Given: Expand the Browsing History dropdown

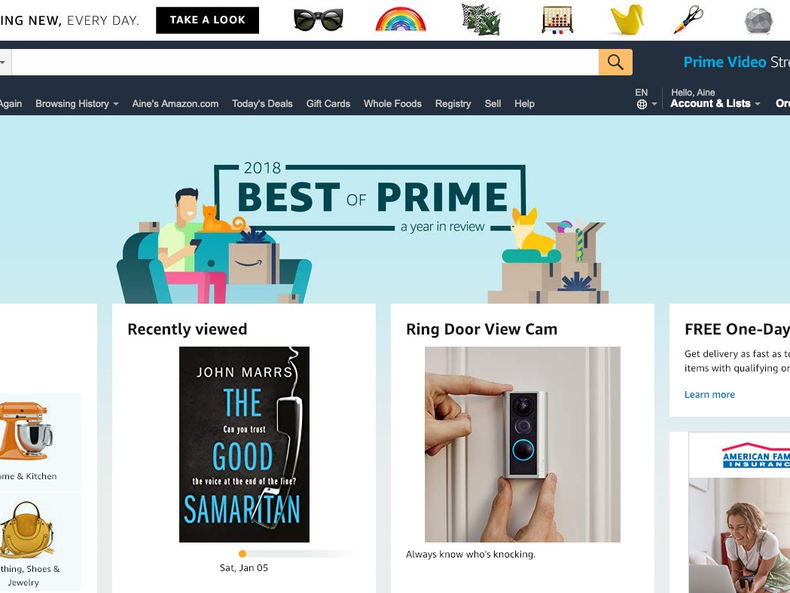Looking at the screenshot, I should (77, 104).
